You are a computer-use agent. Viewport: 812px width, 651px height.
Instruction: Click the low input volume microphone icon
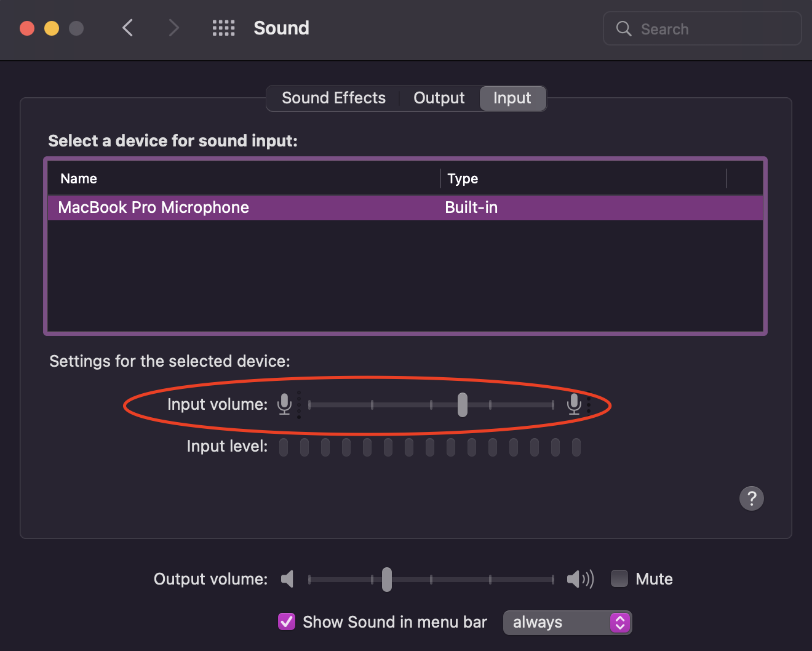click(284, 404)
